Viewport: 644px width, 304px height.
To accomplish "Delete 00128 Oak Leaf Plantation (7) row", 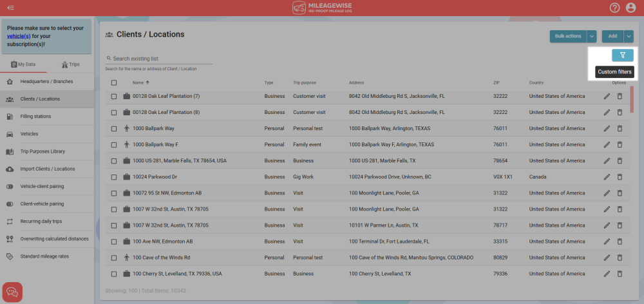I will tap(620, 96).
